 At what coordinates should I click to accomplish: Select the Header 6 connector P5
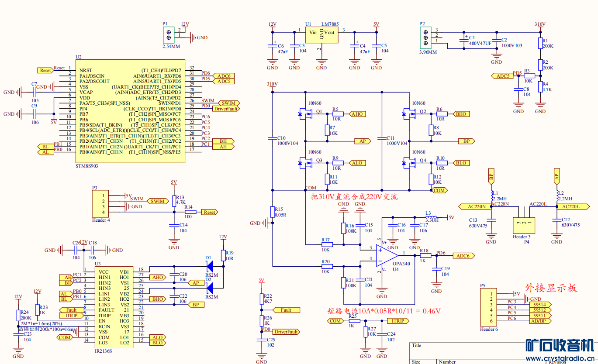point(488,307)
